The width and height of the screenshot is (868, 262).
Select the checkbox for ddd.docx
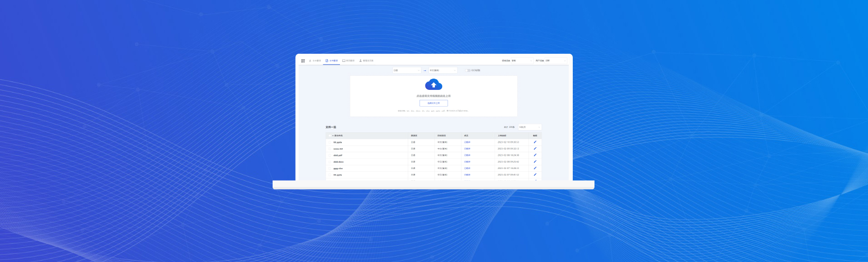coord(330,162)
